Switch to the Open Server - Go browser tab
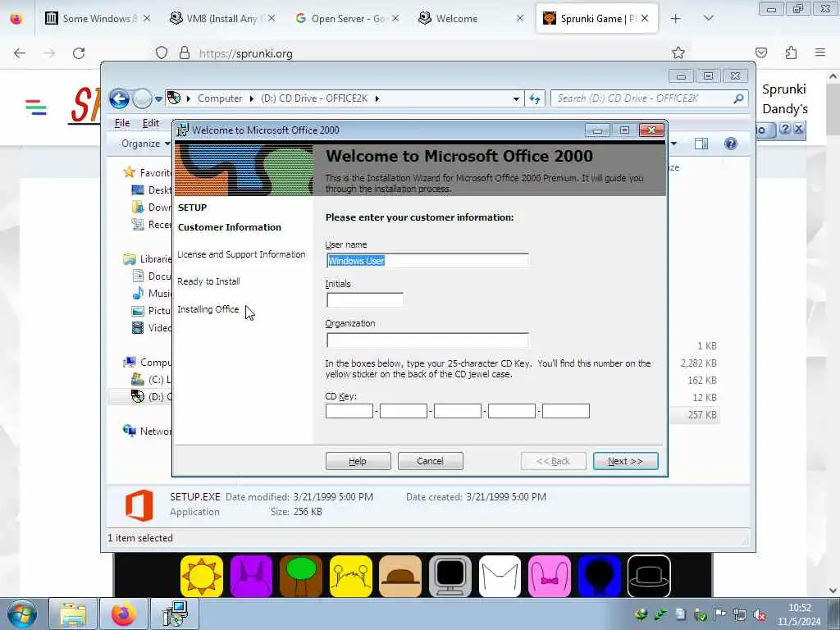Image resolution: width=840 pixels, height=630 pixels. click(x=347, y=19)
